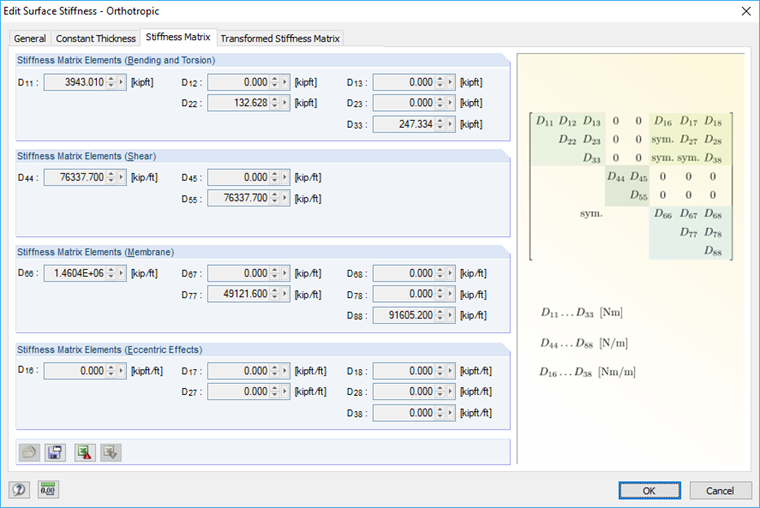This screenshot has height=508, width=760.
Task: Open the Transformed Stiffness Matrix tab
Action: tap(280, 38)
